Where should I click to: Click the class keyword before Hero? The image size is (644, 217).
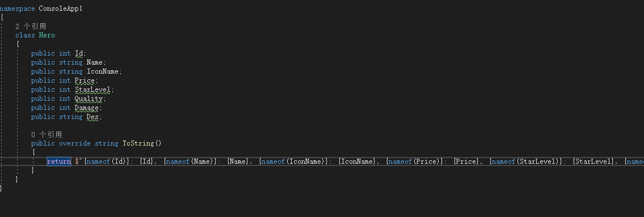click(25, 35)
